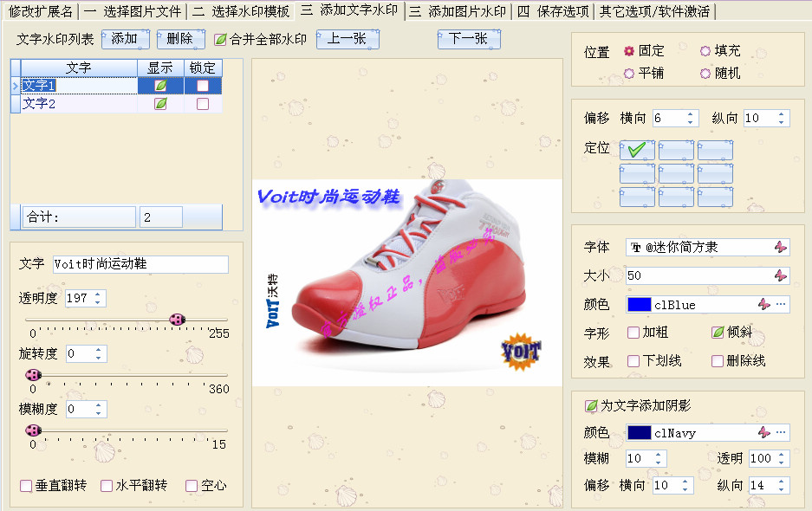Click the ladybug handle on the 透明度 slider
This screenshot has width=812, height=511.
click(x=177, y=320)
